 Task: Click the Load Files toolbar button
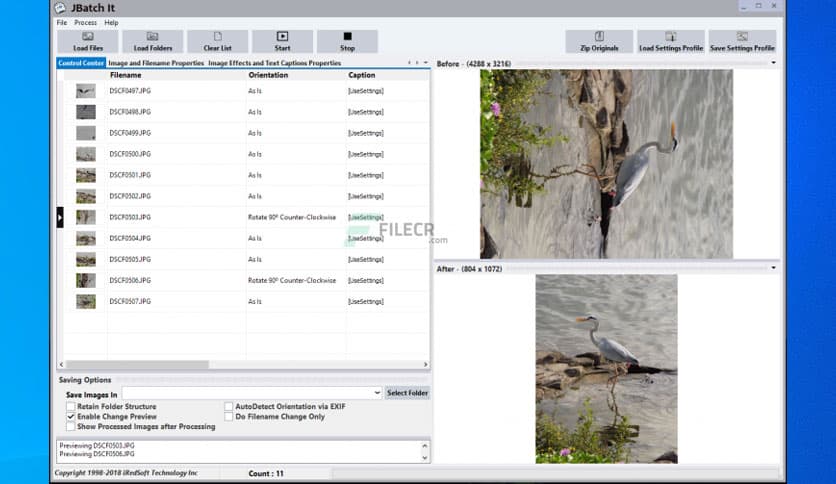88,42
